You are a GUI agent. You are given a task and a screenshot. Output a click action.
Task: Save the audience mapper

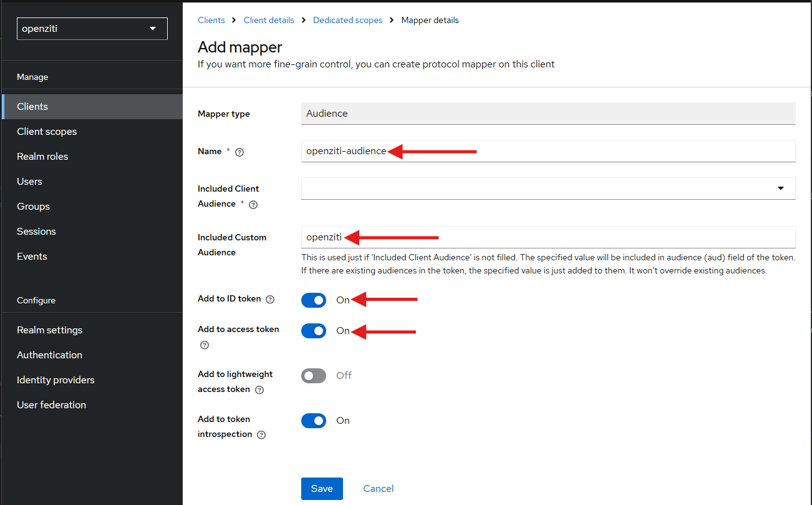point(322,488)
